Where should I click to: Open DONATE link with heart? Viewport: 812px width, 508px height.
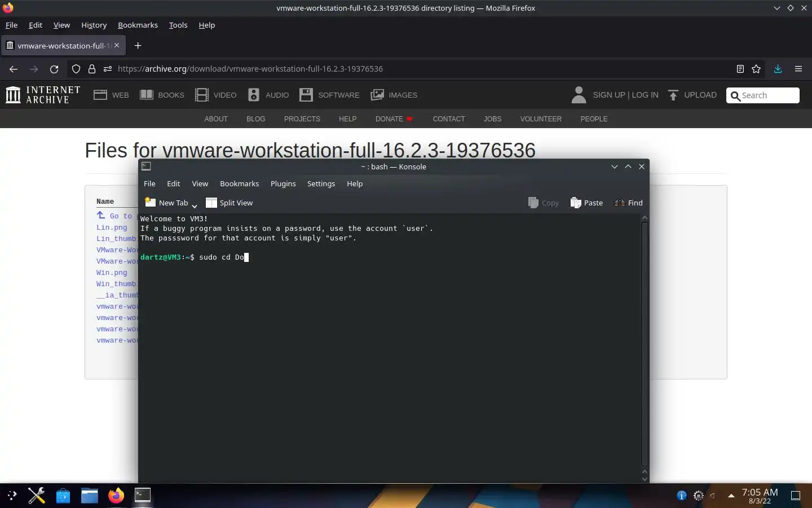click(x=394, y=119)
